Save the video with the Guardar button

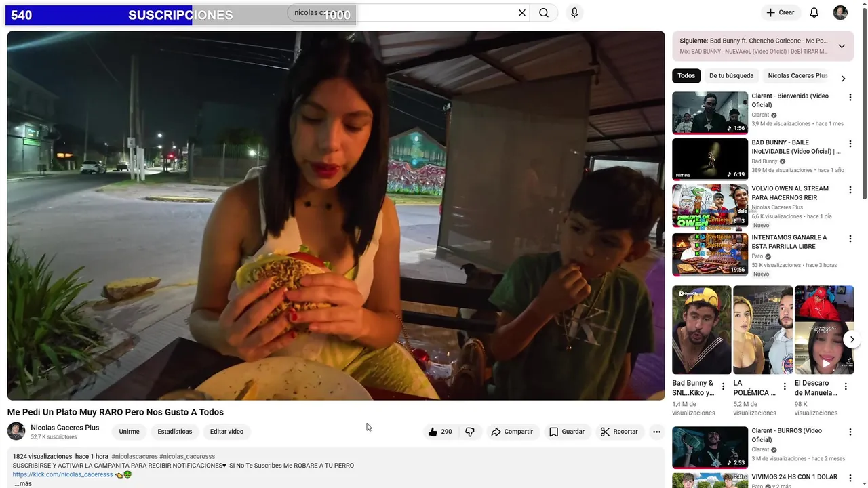[x=567, y=432]
